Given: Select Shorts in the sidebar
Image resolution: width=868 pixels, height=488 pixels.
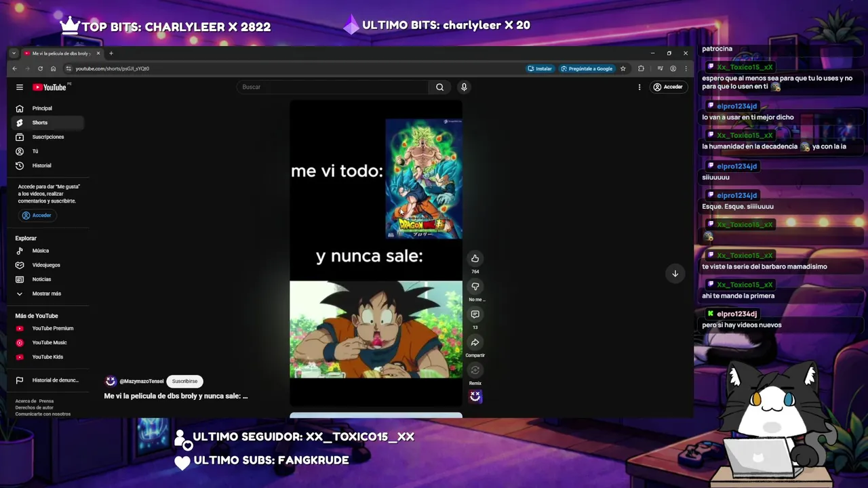Looking at the screenshot, I should coord(47,123).
